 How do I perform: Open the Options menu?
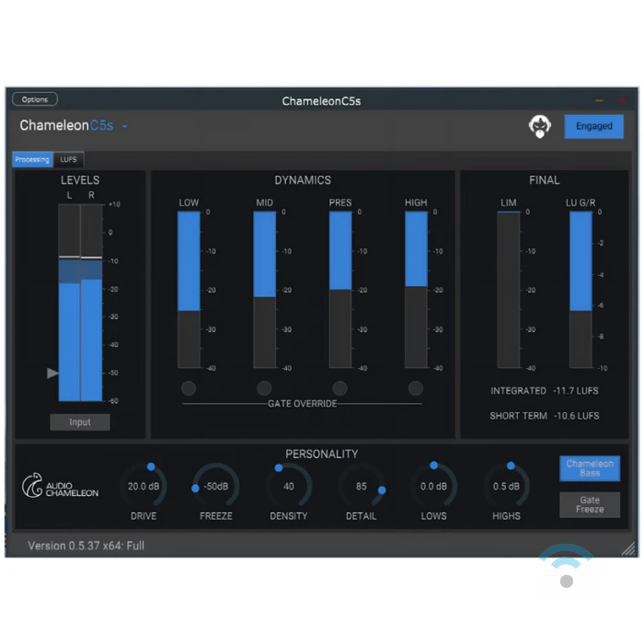pos(35,99)
